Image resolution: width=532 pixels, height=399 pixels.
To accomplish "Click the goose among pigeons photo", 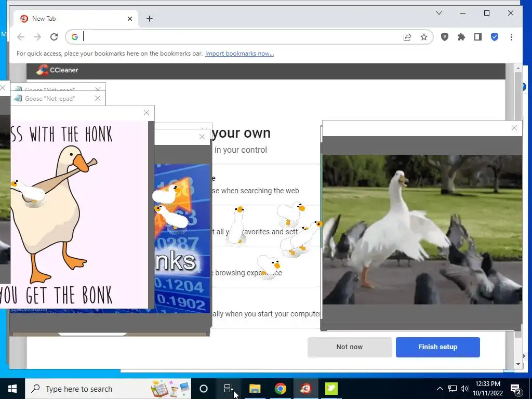I will pos(422,230).
